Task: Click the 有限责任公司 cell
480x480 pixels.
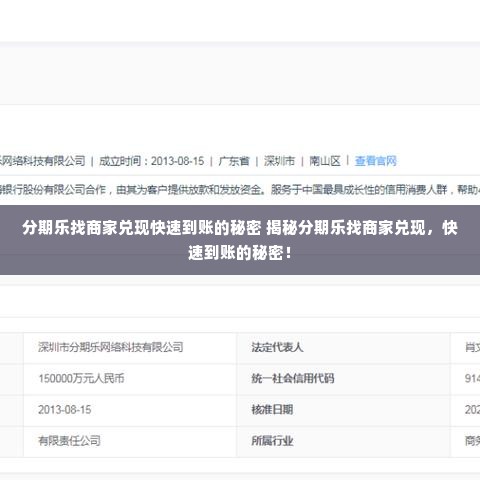Action: tap(130, 441)
